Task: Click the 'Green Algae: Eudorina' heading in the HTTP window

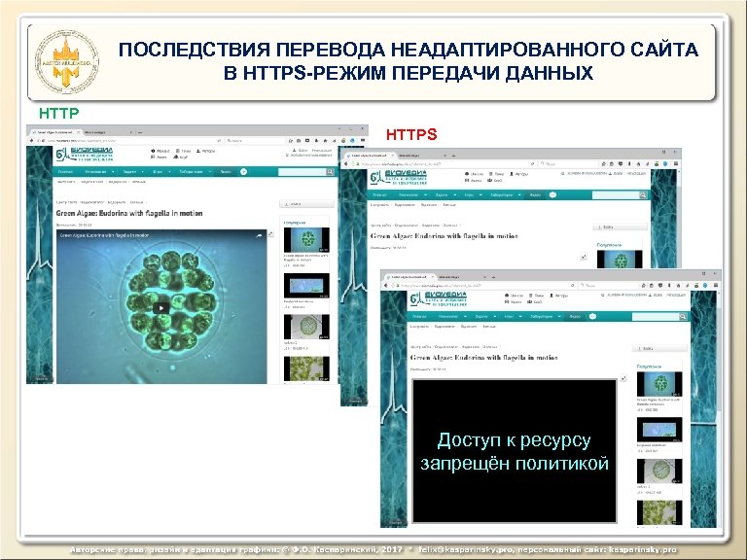Action: [129, 213]
